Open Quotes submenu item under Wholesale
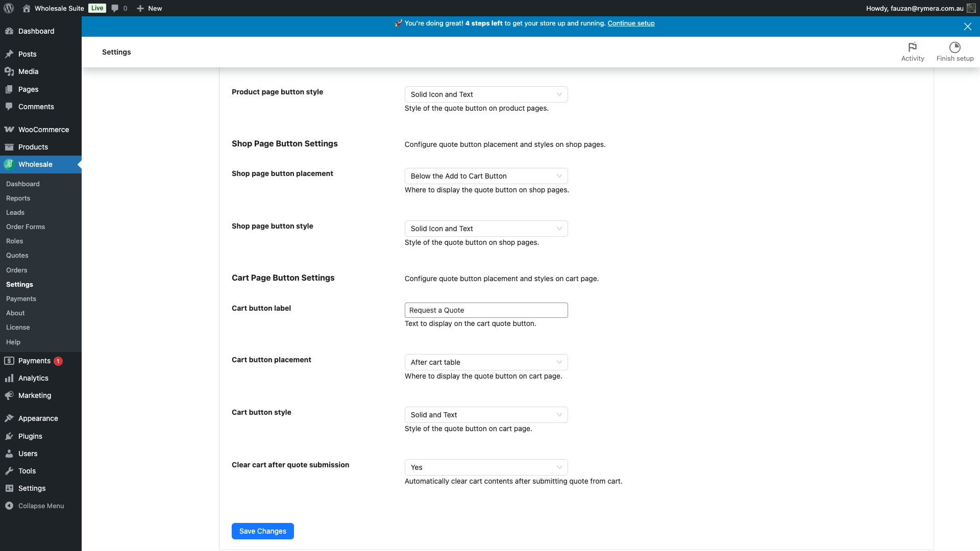Image resolution: width=980 pixels, height=551 pixels. click(x=17, y=256)
